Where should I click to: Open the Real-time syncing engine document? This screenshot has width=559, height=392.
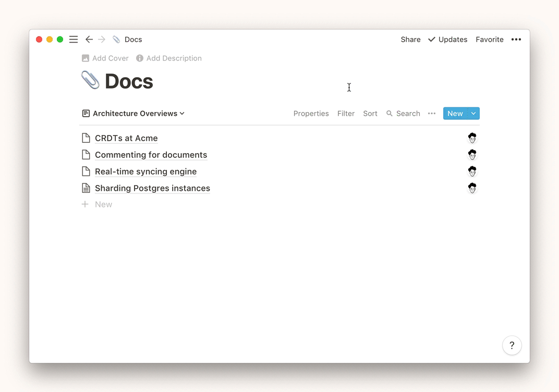pyautogui.click(x=145, y=171)
